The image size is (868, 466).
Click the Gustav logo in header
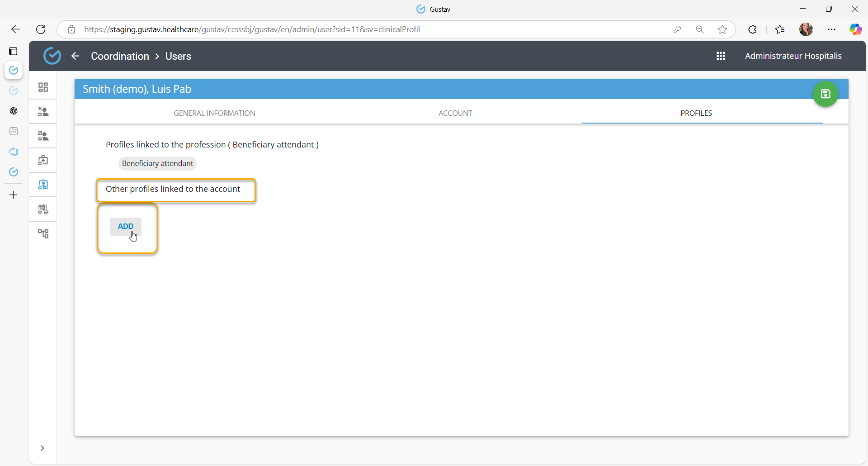(52, 56)
